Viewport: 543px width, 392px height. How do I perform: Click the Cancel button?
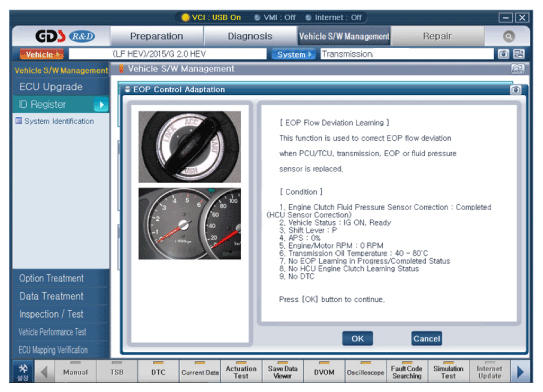click(x=426, y=338)
